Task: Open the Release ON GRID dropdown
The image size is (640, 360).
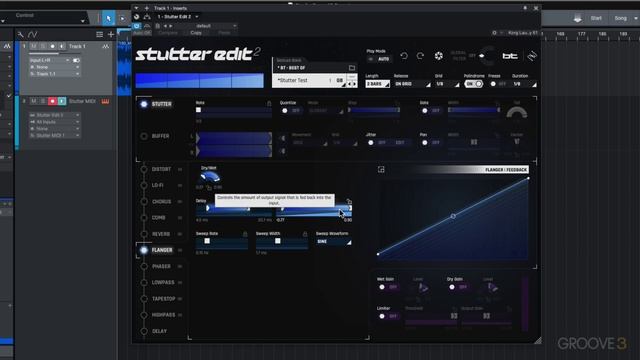Action: point(412,84)
